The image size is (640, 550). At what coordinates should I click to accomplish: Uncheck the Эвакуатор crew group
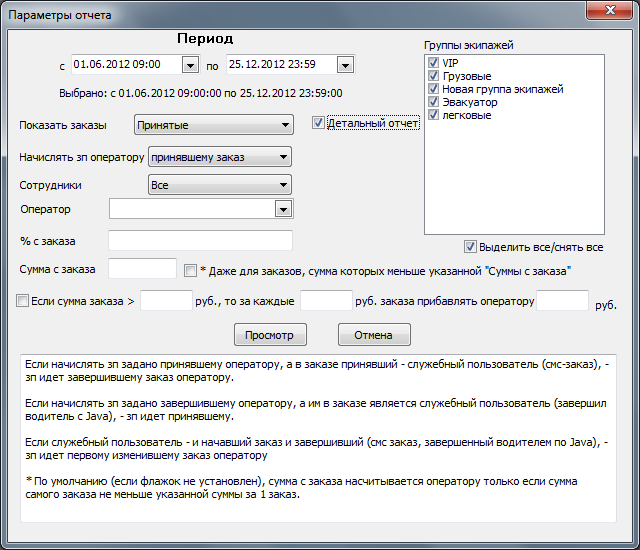433,102
